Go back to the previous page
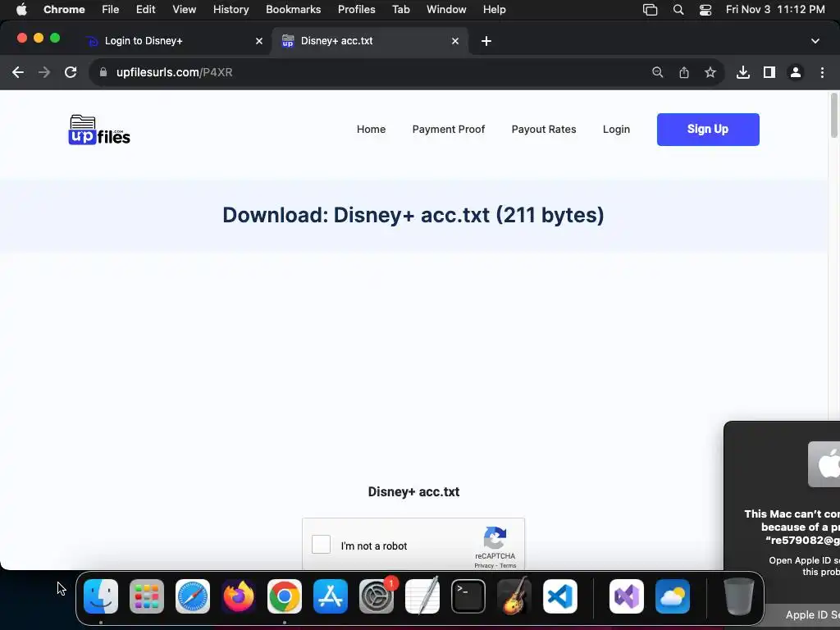The width and height of the screenshot is (840, 630). pos(18,72)
